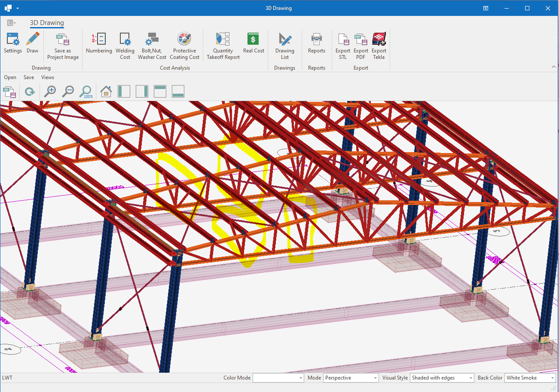Image resolution: width=559 pixels, height=392 pixels.
Task: Export the model to Tekla
Action: [x=379, y=46]
